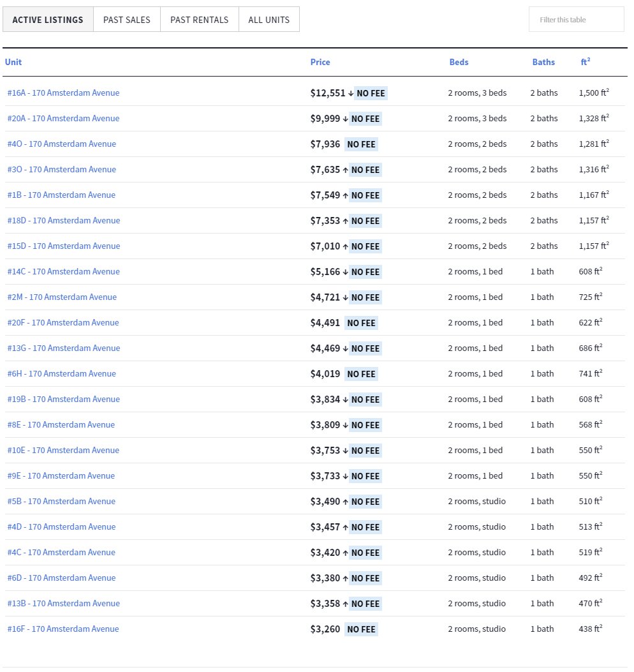634x672 pixels.
Task: Open the #16F studio listing
Action: pyautogui.click(x=63, y=629)
